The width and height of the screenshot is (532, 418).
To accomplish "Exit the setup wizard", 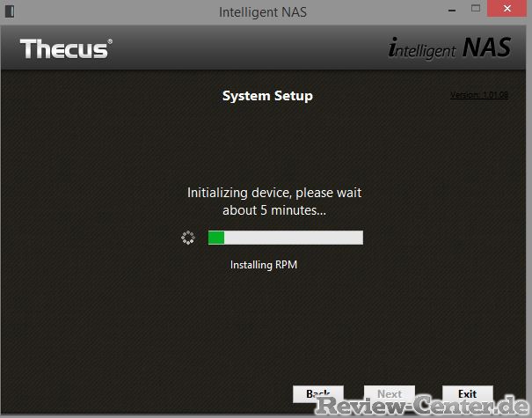I will pos(467,394).
